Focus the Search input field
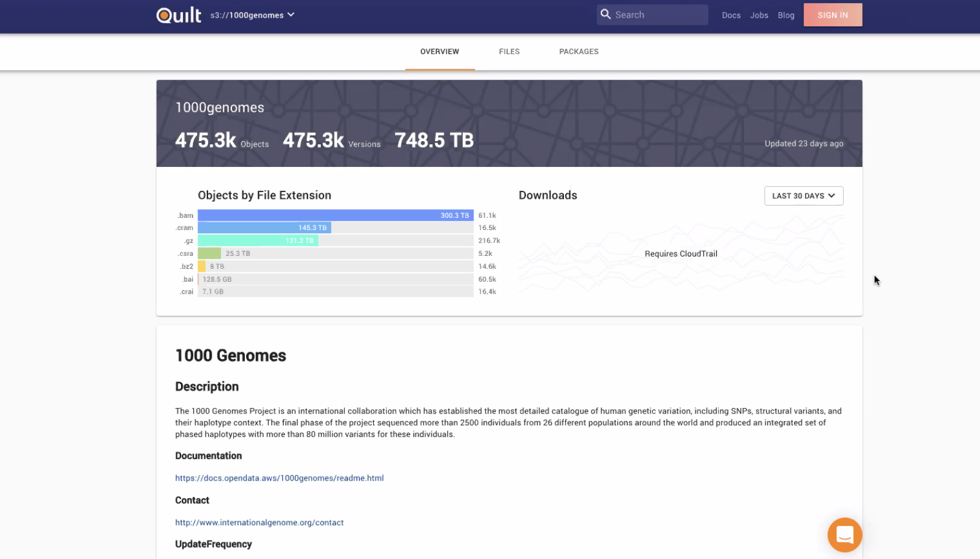Screen dimensions: 980x559 (652, 15)
